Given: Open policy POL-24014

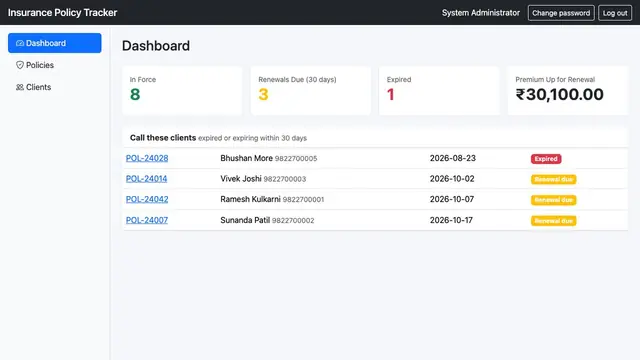Looking at the screenshot, I should tap(147, 179).
